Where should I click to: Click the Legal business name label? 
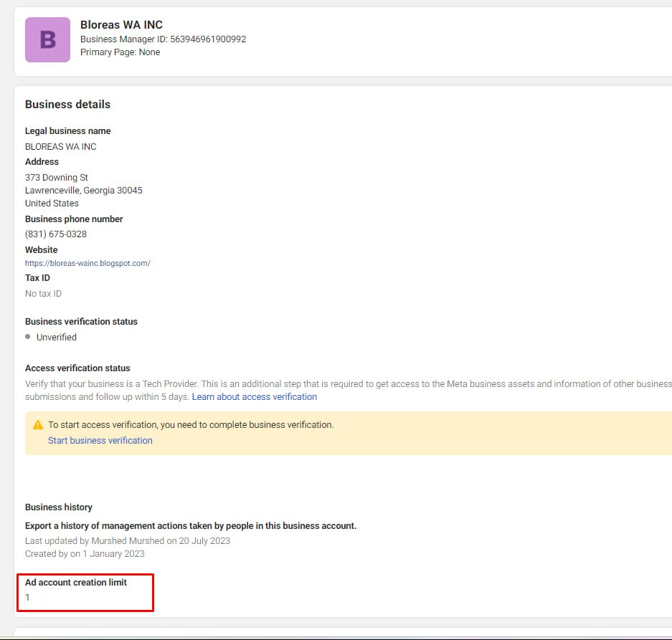coord(67,130)
